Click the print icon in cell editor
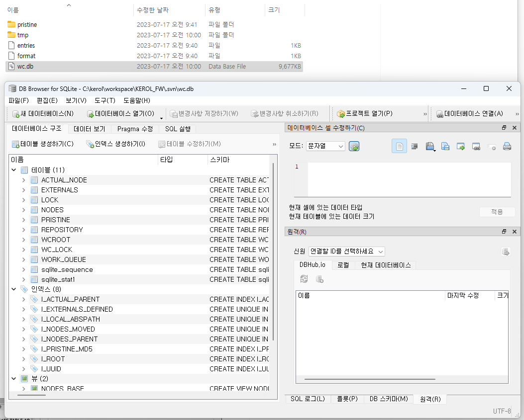524x420 pixels. [507, 146]
